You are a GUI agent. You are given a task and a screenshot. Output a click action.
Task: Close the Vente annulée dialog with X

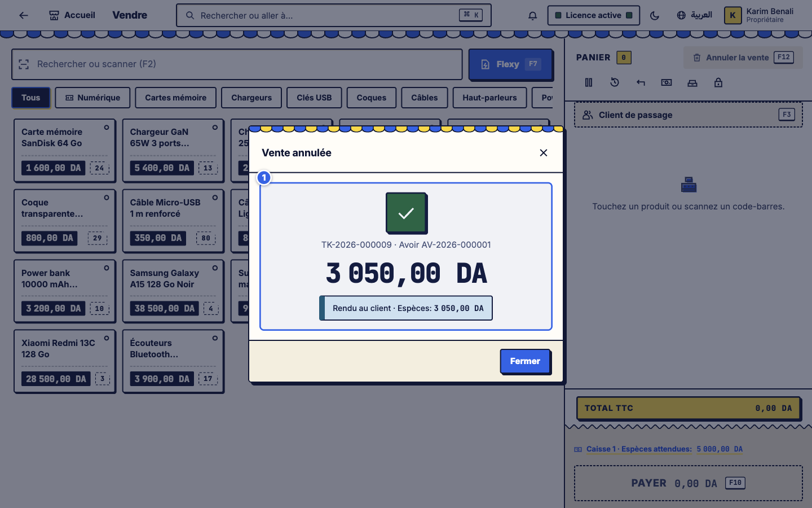[544, 153]
